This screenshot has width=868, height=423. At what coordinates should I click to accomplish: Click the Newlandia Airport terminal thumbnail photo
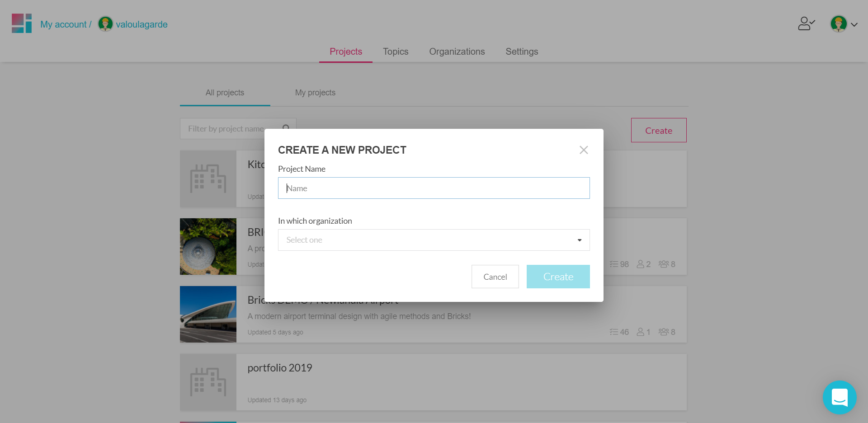coord(208,314)
